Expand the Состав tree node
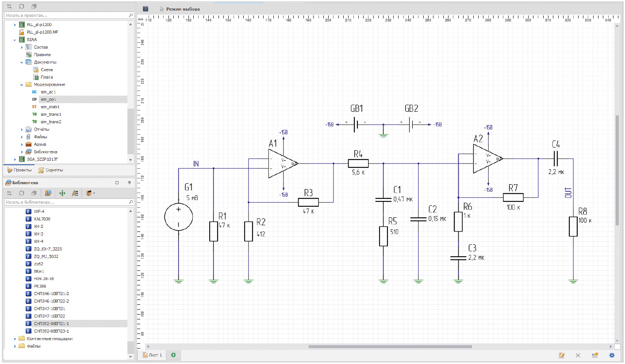The height and width of the screenshot is (364, 625). tap(22, 47)
